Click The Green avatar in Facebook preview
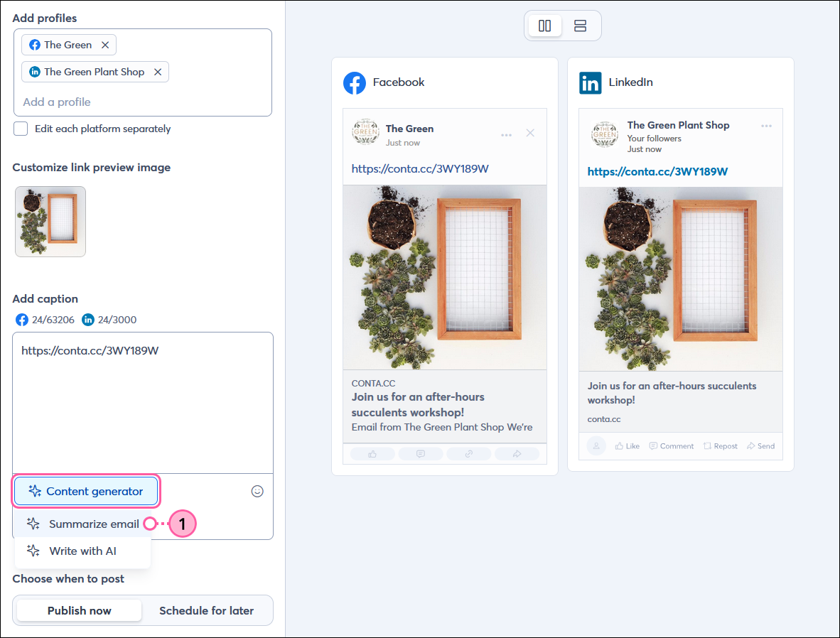 click(x=365, y=131)
